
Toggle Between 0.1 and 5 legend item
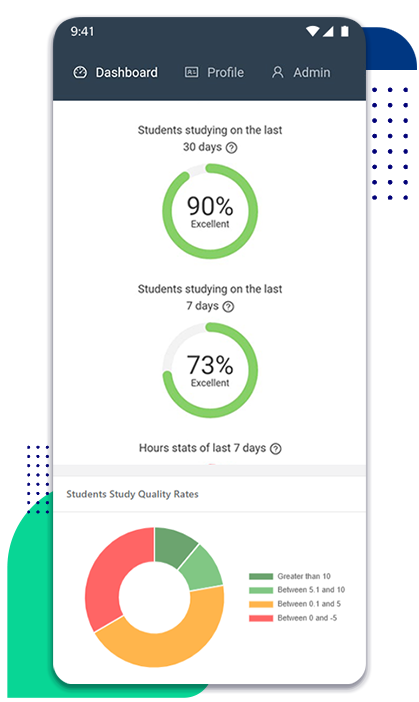pyautogui.click(x=295, y=604)
